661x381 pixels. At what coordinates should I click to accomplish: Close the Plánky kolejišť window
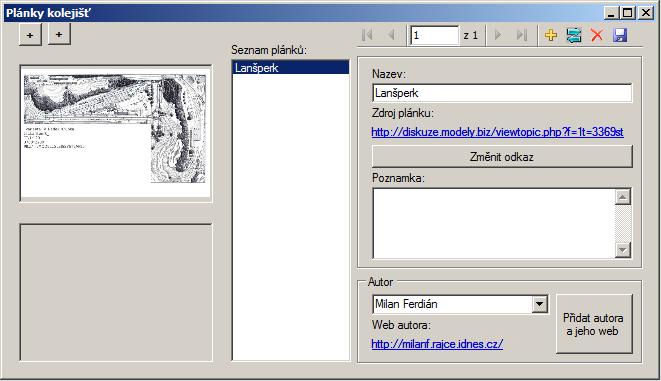646,13
